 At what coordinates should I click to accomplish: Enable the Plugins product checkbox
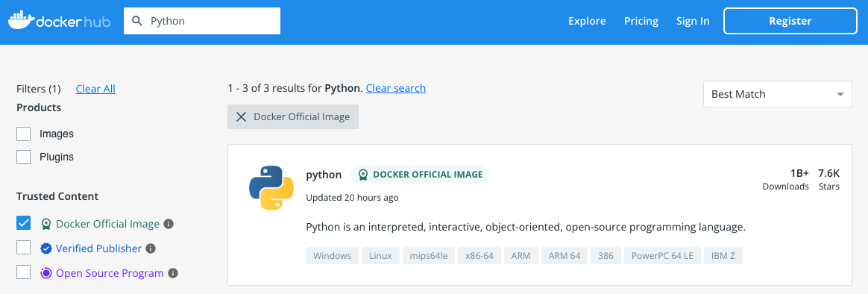pos(23,157)
